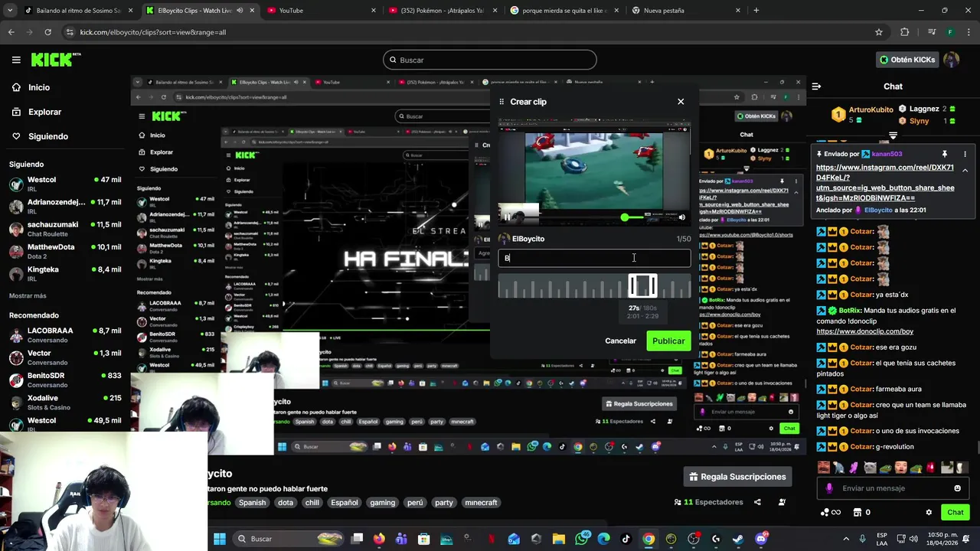980x551 pixels.
Task: Open browser extensions puzzle icon
Action: click(x=905, y=32)
